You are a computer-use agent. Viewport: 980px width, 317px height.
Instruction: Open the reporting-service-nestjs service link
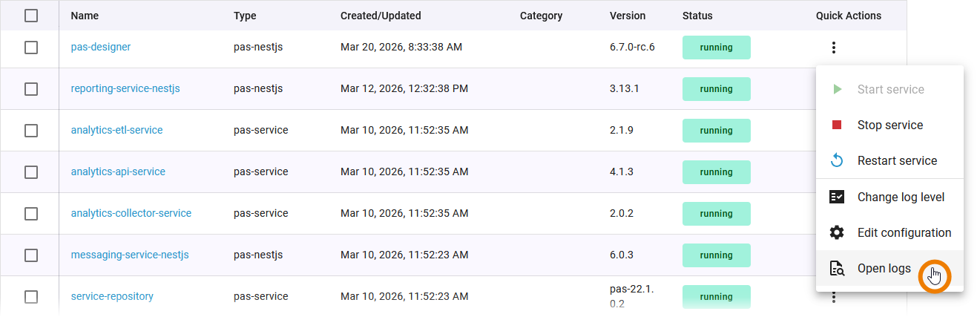[125, 88]
